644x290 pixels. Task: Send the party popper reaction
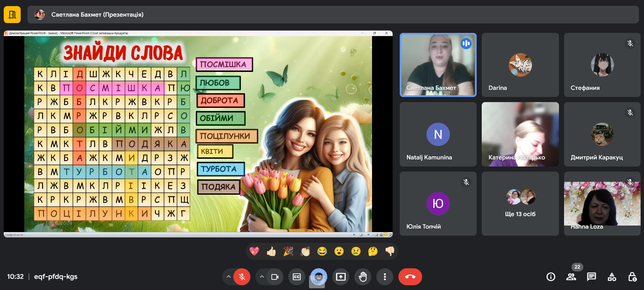[288, 251]
